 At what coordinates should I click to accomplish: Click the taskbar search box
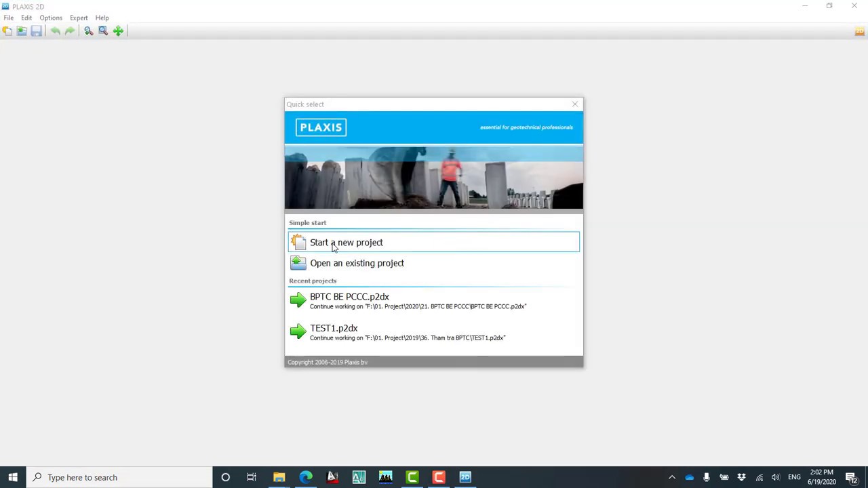point(119,477)
